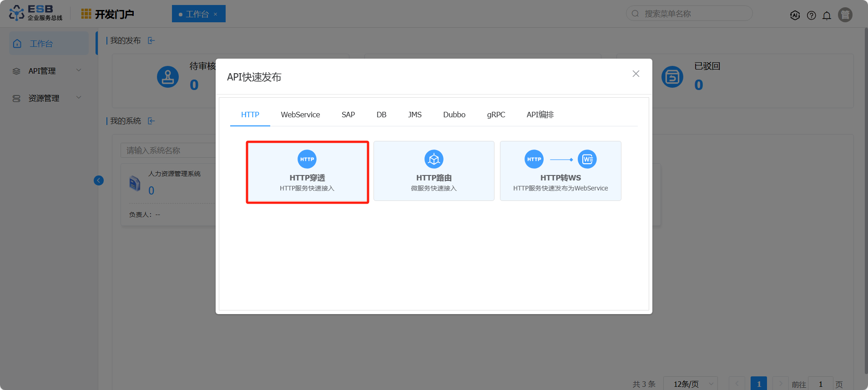The width and height of the screenshot is (868, 390).
Task: Close the API快速发布 dialog
Action: point(636,74)
